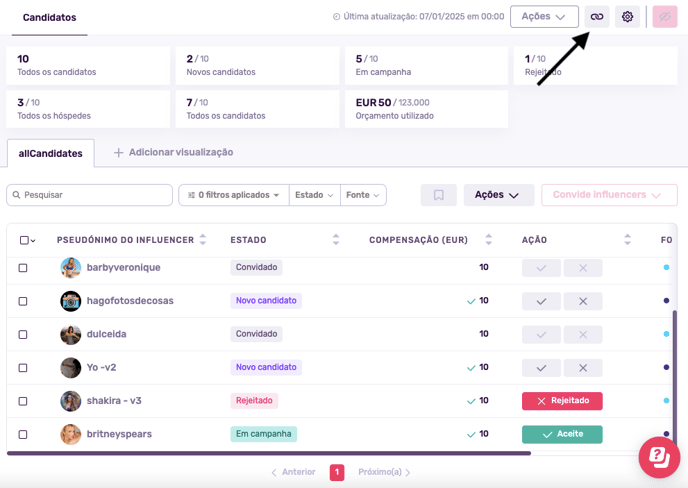Open the table Ações dropdown
This screenshot has width=688, height=488.
[x=499, y=195]
